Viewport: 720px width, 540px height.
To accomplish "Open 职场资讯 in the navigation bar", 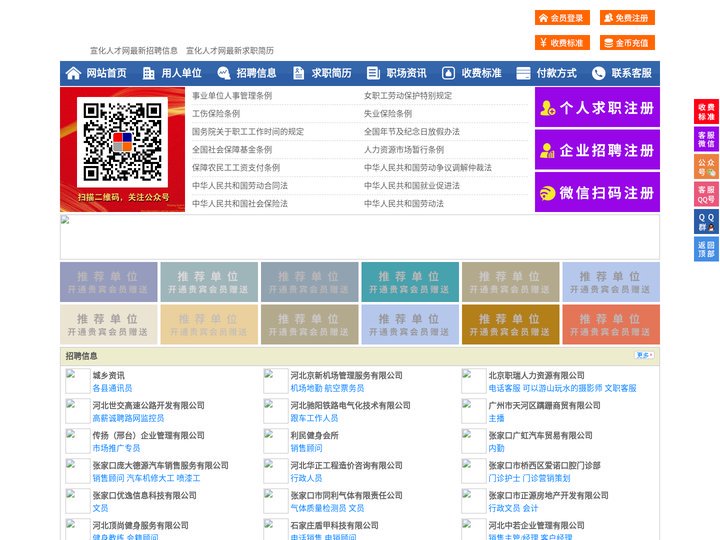I will pos(406,73).
